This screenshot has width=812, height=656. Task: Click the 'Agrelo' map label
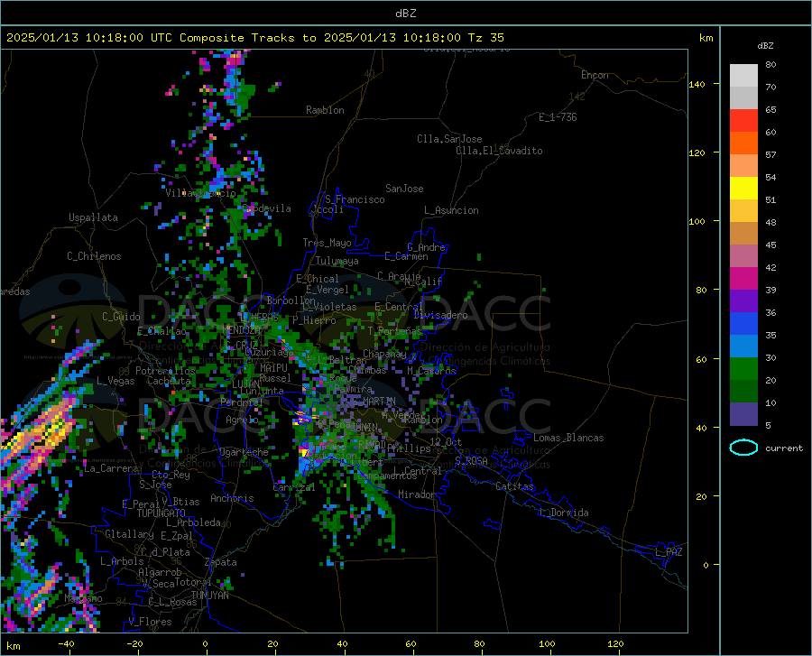pos(242,420)
